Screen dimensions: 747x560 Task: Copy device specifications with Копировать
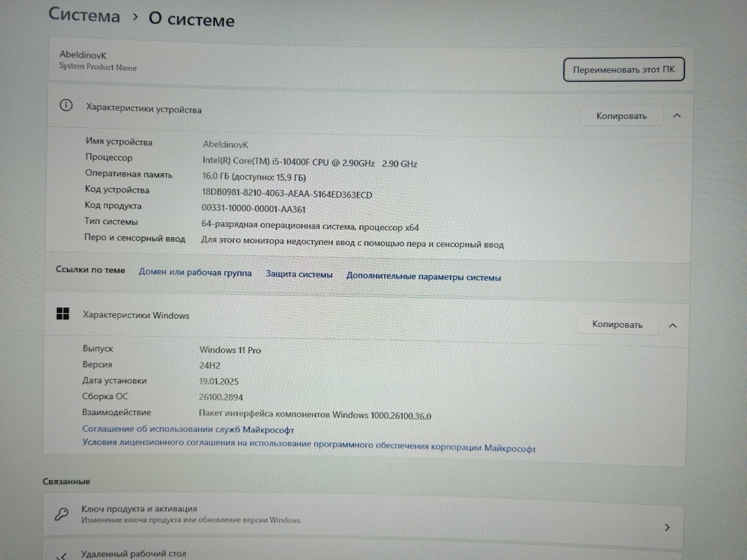click(621, 116)
